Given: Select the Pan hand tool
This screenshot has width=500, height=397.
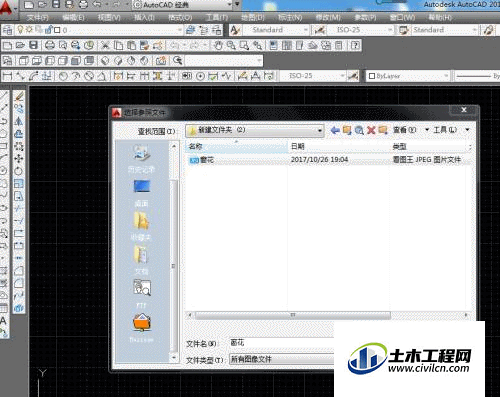Looking at the screenshot, I should pyautogui.click(x=218, y=45).
